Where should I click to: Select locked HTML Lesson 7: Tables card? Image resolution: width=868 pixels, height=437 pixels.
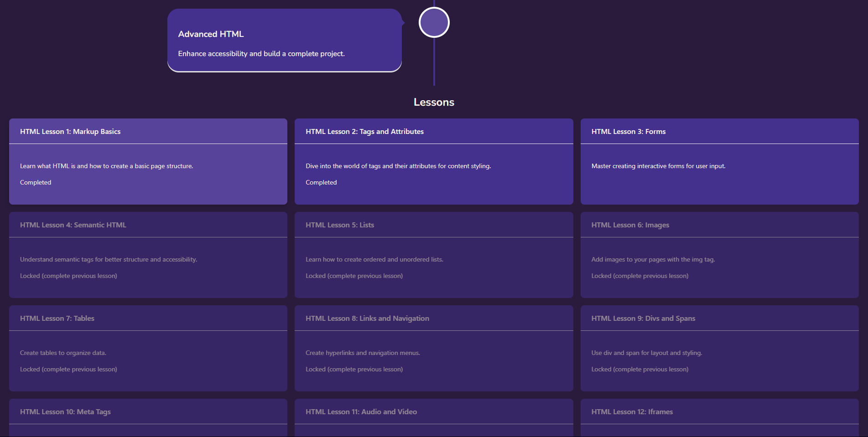[148, 348]
